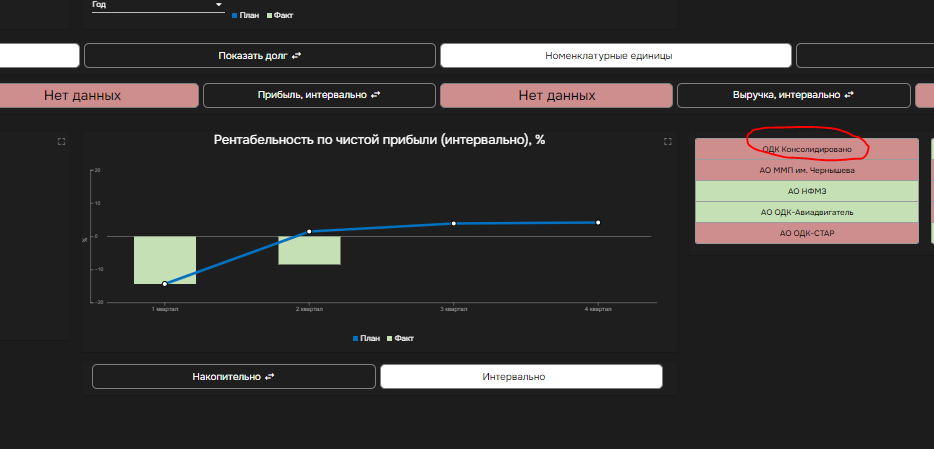
Task: Select АО ОДК-Авиадвигатель company
Action: click(x=806, y=212)
